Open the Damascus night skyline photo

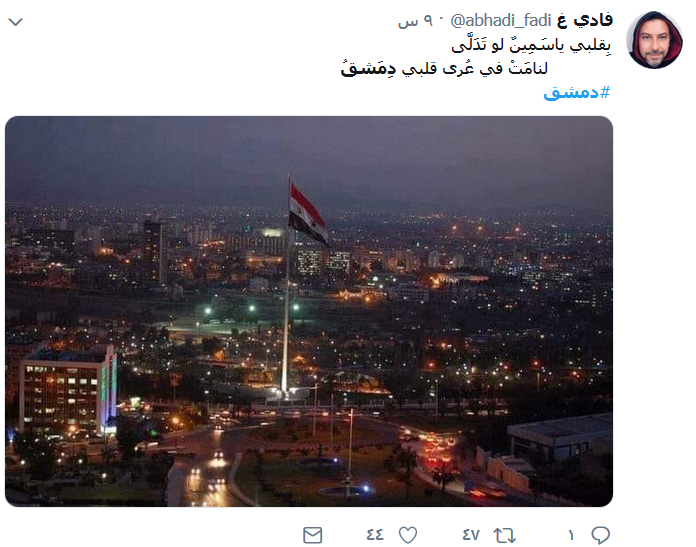pos(309,311)
